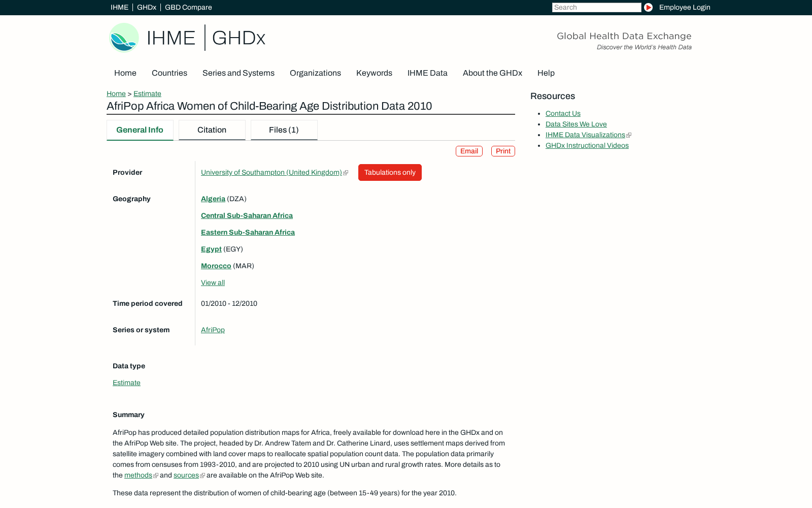The height and width of the screenshot is (508, 812).
Task: Open Data Sites We Love link
Action: click(576, 124)
